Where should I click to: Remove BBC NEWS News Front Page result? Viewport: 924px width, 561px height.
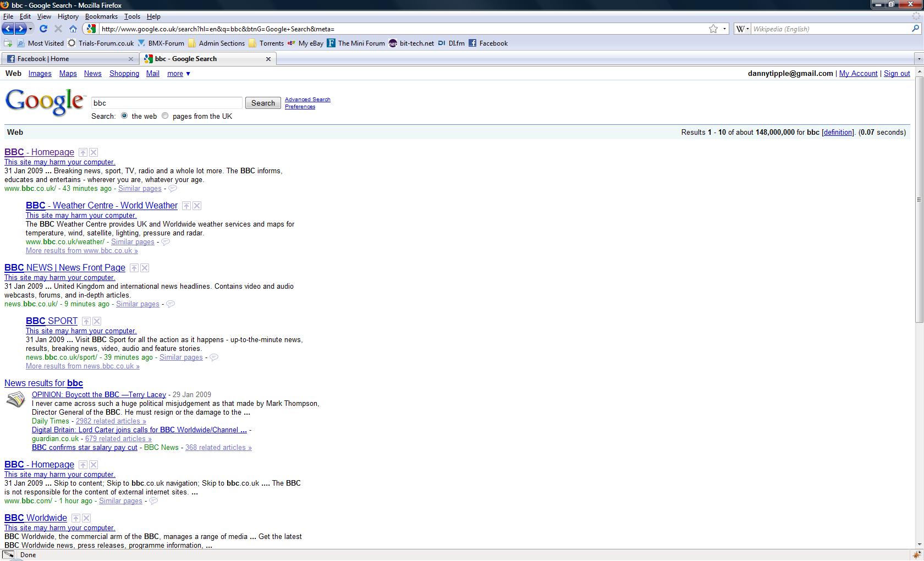coord(145,268)
